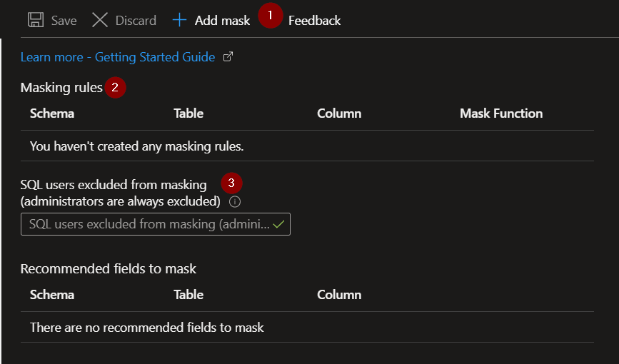Click info icon next to administrators always excluded
Screen dimensions: 619x364
click(235, 202)
